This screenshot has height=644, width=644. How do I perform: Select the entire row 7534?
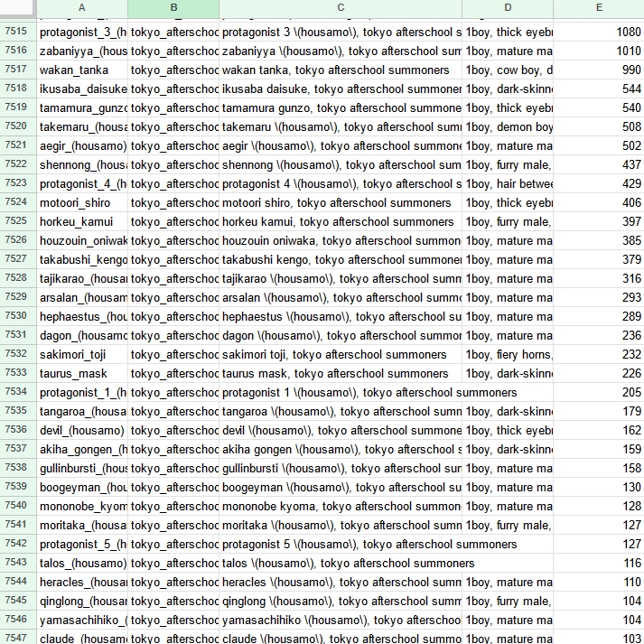[x=16, y=392]
